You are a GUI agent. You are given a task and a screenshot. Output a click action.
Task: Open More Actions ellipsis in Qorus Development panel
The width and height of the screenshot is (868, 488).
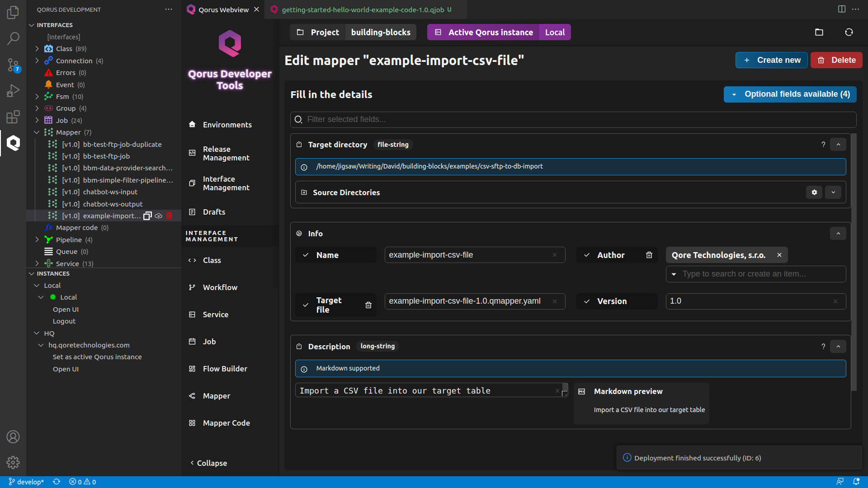[168, 9]
